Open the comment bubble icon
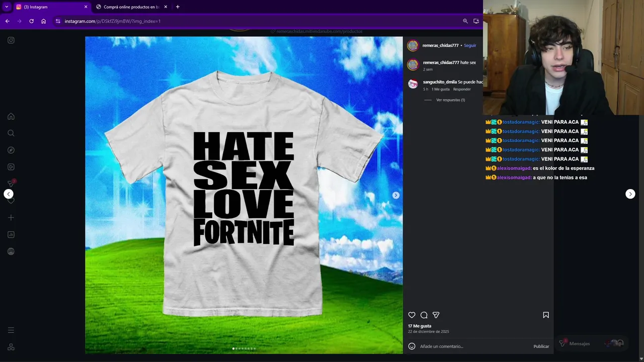This screenshot has height=362, width=644. click(424, 315)
